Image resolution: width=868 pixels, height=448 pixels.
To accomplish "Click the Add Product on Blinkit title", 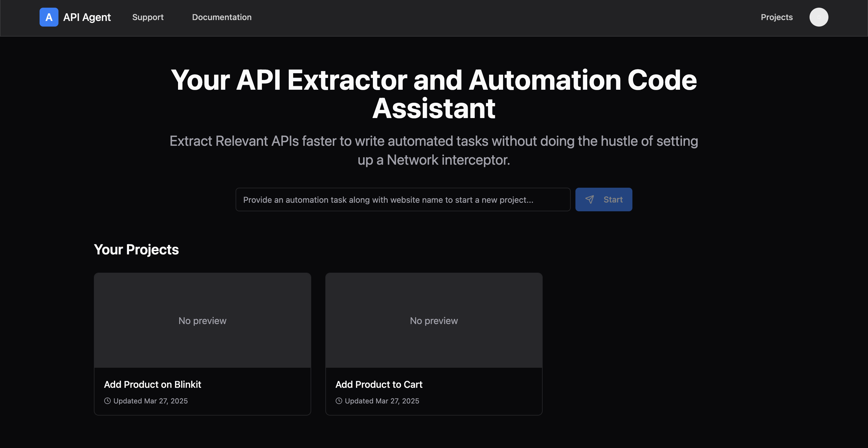I will coord(152,384).
